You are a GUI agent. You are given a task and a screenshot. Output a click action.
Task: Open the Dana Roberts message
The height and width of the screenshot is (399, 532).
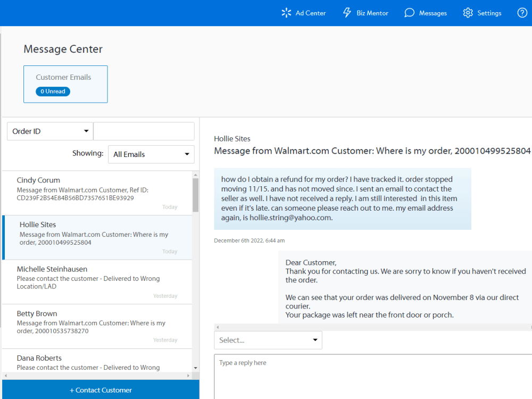pos(97,361)
